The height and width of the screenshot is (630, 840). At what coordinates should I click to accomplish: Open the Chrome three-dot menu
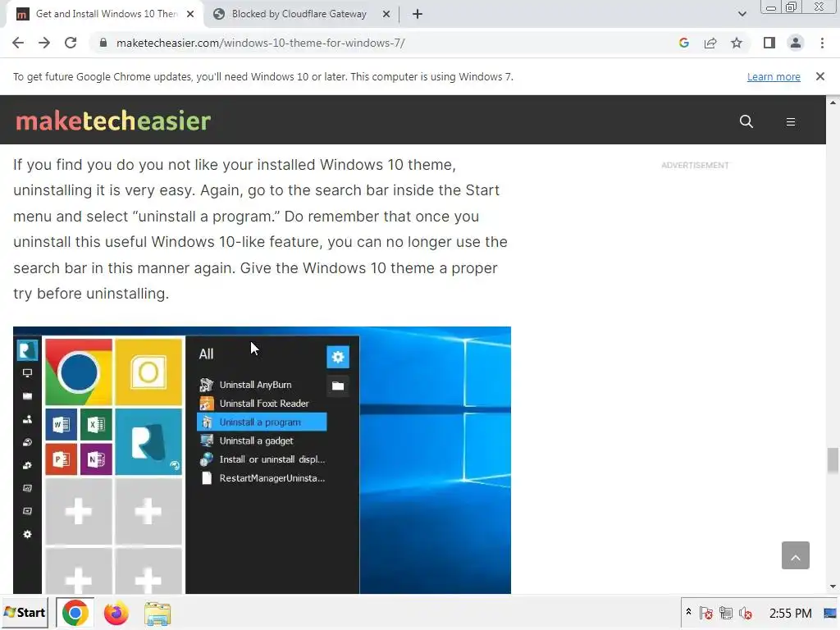(x=822, y=43)
